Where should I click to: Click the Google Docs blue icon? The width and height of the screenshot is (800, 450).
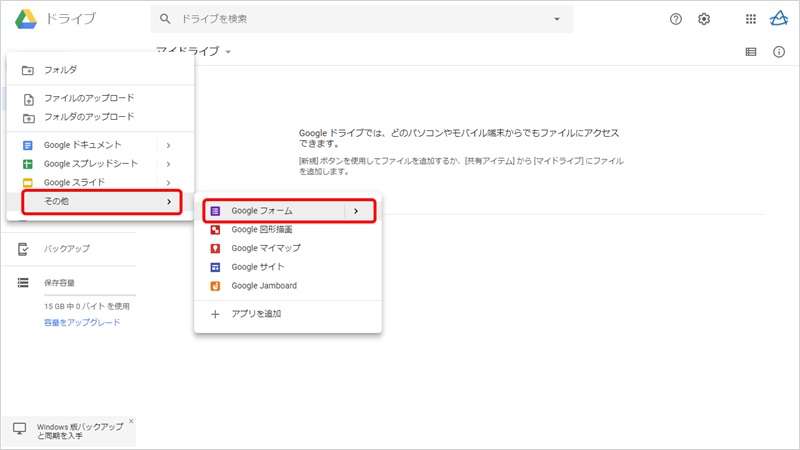28,145
